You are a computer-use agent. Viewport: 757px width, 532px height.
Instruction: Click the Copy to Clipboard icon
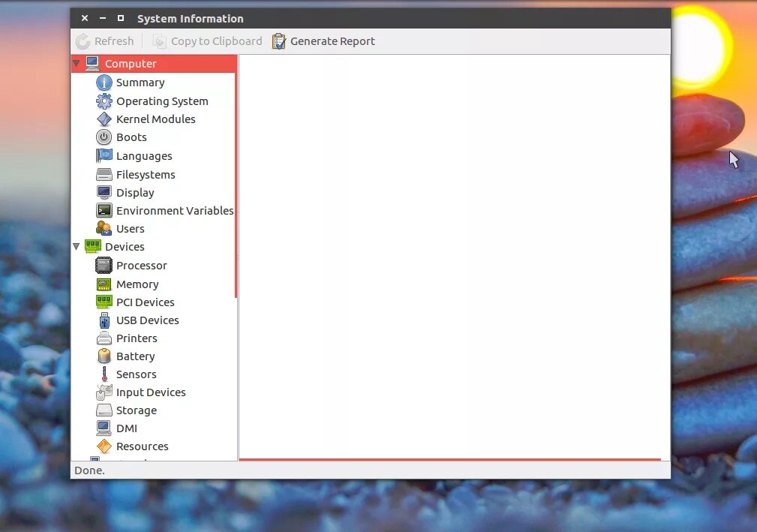[160, 41]
